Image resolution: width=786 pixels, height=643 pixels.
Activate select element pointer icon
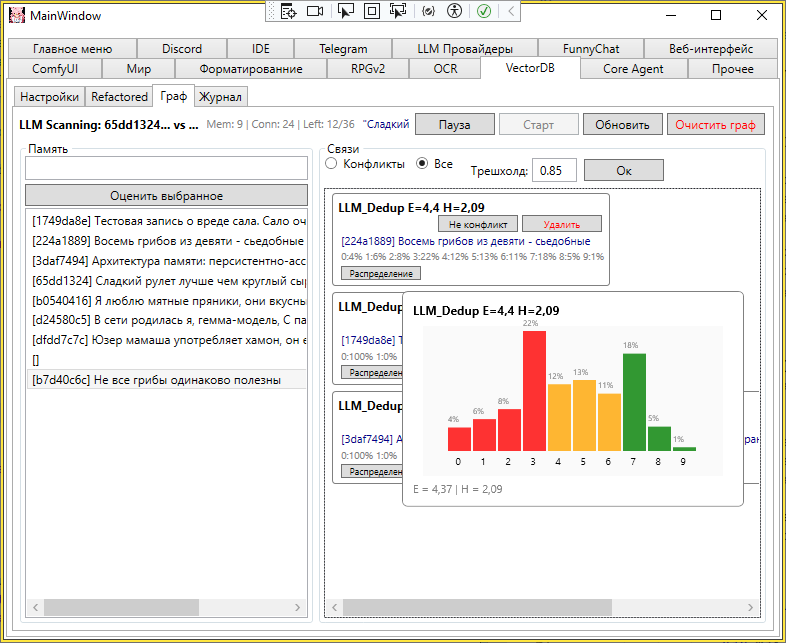[345, 11]
